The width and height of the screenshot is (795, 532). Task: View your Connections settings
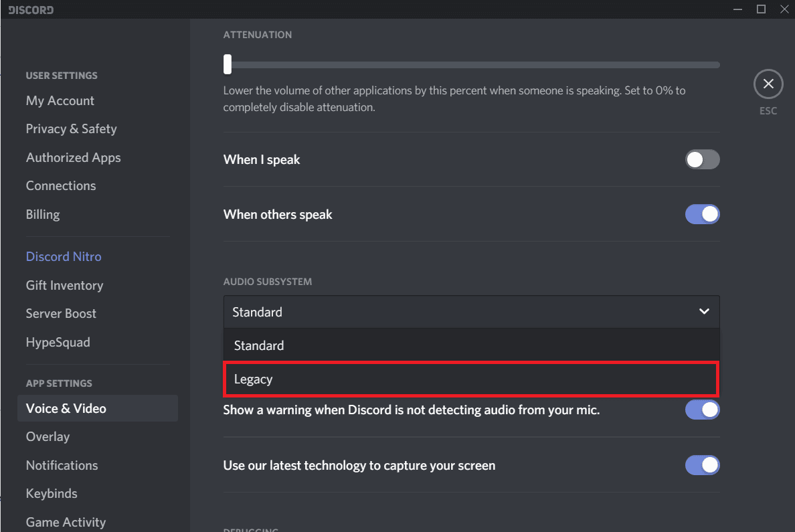tap(61, 185)
